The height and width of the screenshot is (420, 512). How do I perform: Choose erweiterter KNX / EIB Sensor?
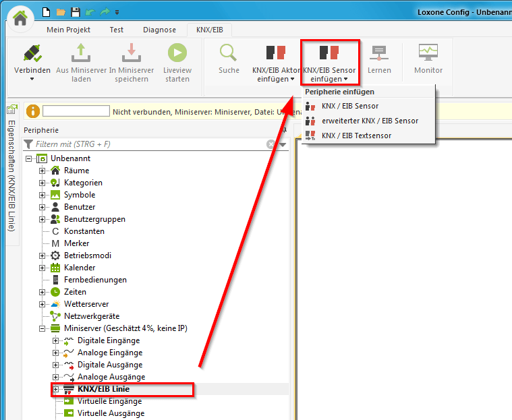[370, 121]
